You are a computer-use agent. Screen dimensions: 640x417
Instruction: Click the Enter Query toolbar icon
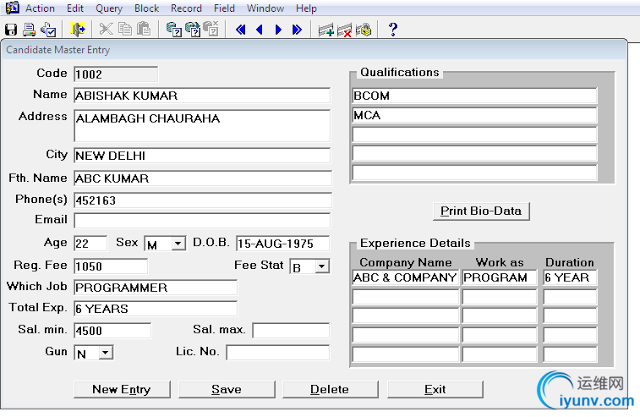point(173,29)
